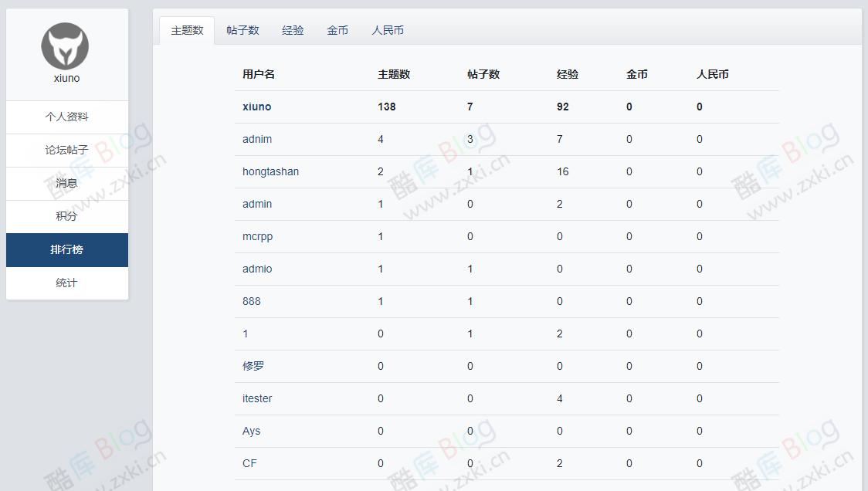
Task: Open the 积分 section
Action: coord(66,216)
